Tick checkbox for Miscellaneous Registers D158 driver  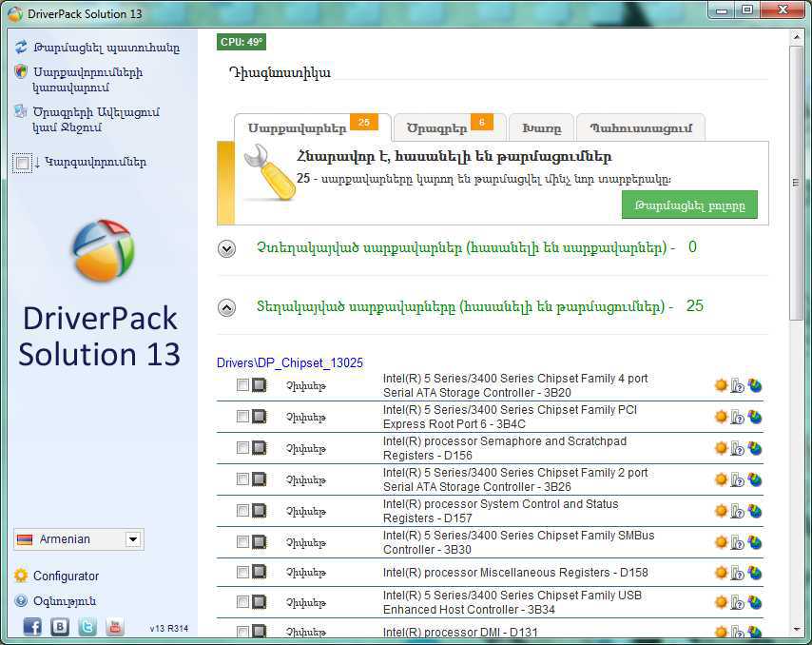tap(242, 572)
